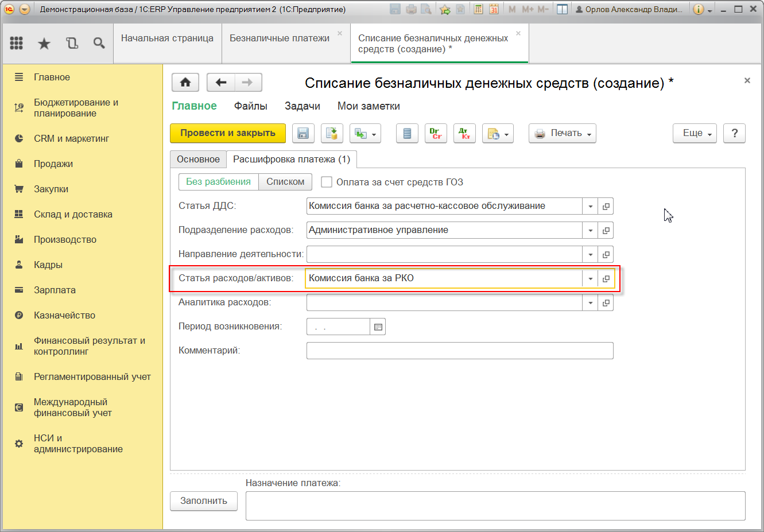Click into the Комментарий input field

tap(459, 351)
